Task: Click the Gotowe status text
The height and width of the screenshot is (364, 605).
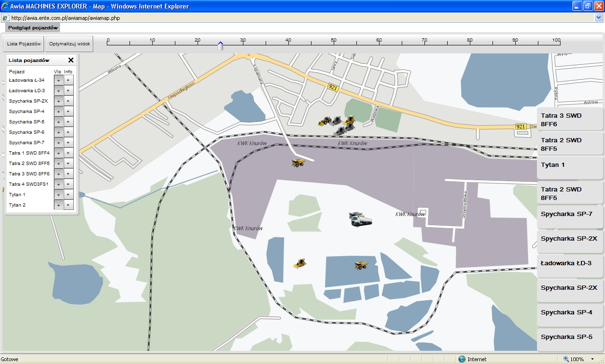Action: coord(9,359)
